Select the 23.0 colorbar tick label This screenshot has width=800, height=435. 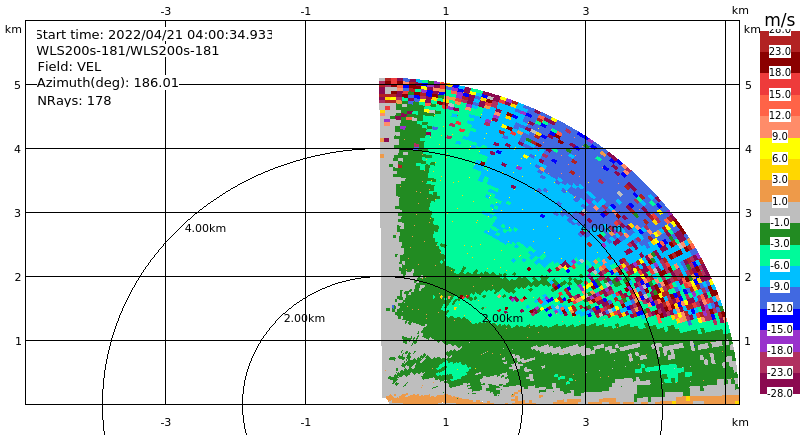pyautogui.click(x=780, y=51)
